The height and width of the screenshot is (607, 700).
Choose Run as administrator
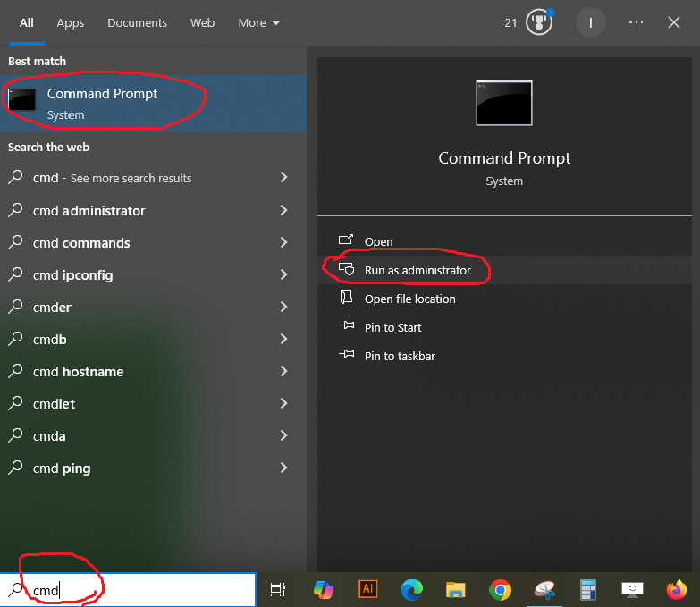click(504, 270)
